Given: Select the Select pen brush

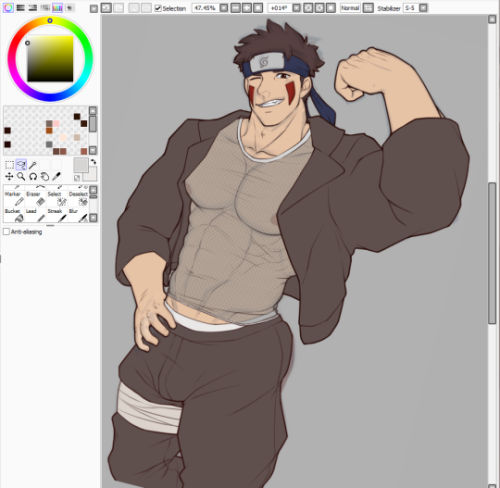Looking at the screenshot, I should pos(57,198).
